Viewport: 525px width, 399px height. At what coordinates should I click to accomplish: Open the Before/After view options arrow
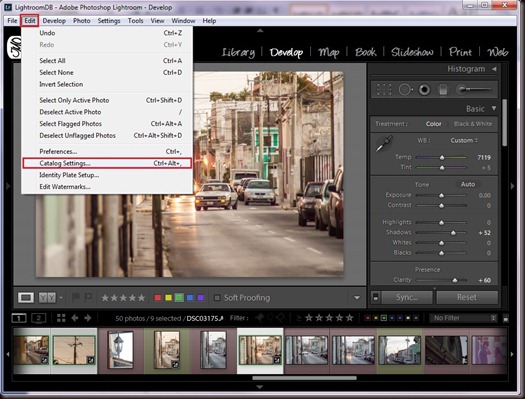coord(61,298)
